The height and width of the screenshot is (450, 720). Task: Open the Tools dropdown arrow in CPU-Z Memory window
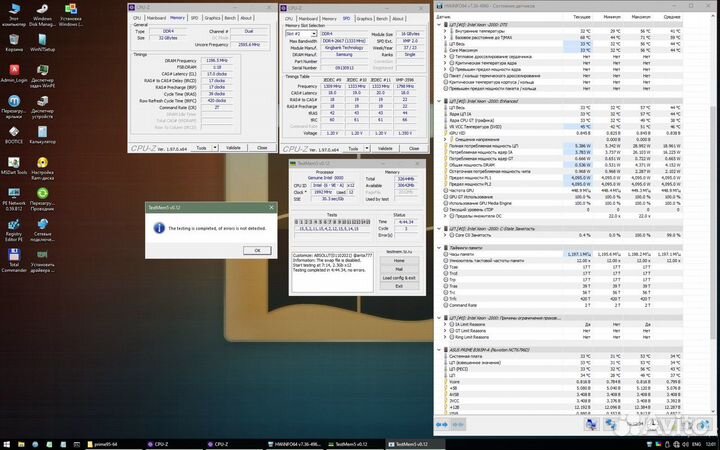[215, 148]
